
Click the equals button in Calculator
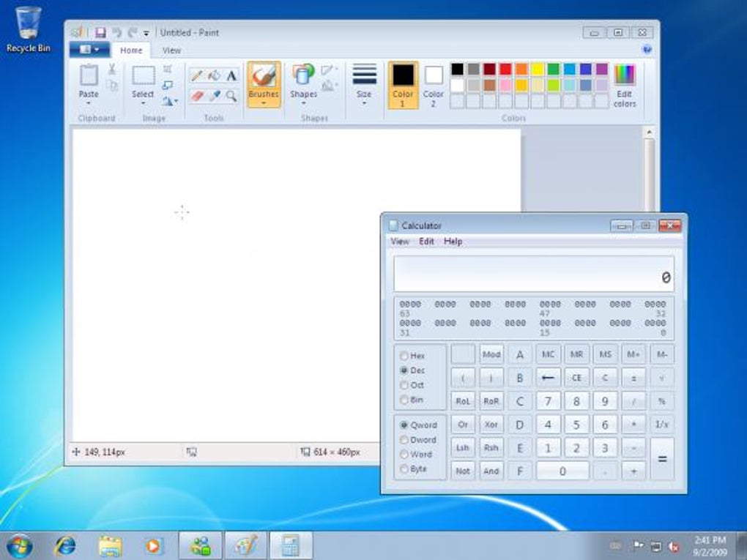coord(661,459)
